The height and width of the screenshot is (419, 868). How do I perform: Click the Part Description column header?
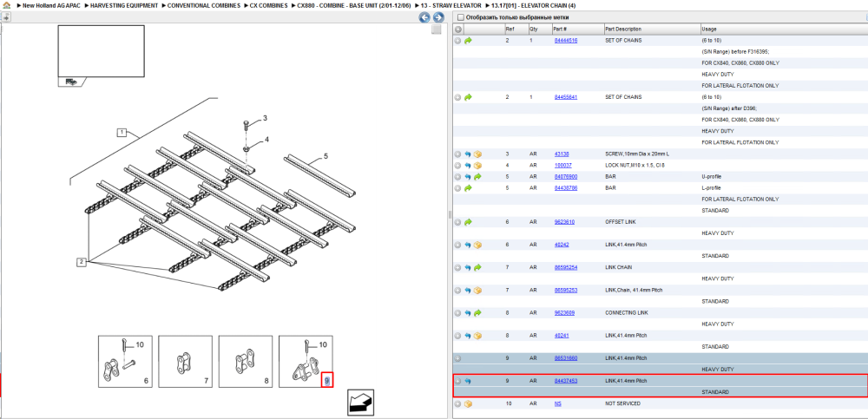click(x=652, y=29)
